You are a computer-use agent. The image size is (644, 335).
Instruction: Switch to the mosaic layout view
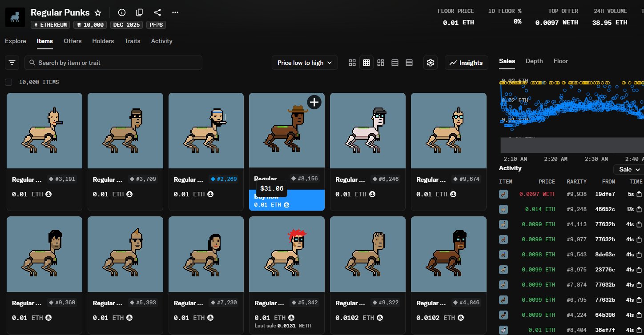click(x=381, y=63)
